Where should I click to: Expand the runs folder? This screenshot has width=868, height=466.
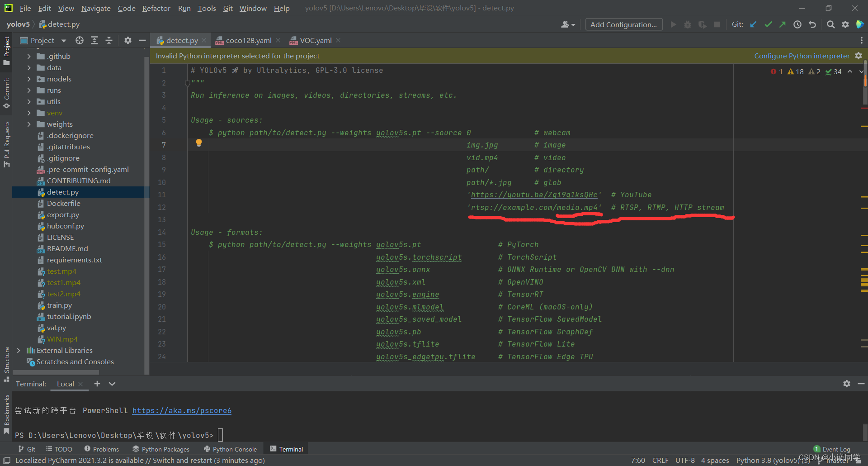[x=29, y=90]
